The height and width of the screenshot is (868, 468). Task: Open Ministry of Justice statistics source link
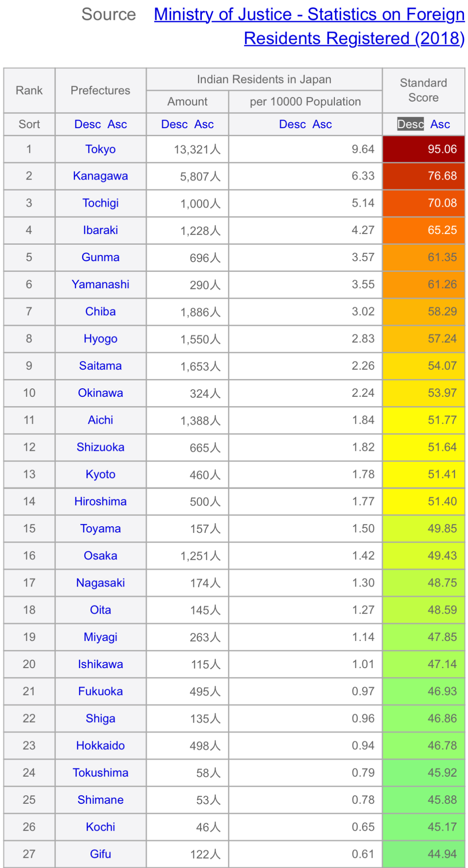pyautogui.click(x=310, y=26)
